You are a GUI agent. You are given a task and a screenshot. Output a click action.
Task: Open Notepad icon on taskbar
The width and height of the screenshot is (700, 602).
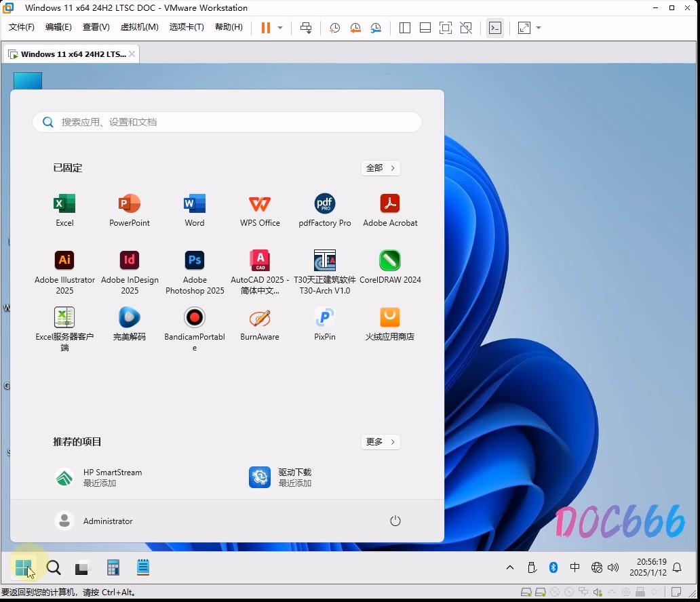pyautogui.click(x=143, y=567)
